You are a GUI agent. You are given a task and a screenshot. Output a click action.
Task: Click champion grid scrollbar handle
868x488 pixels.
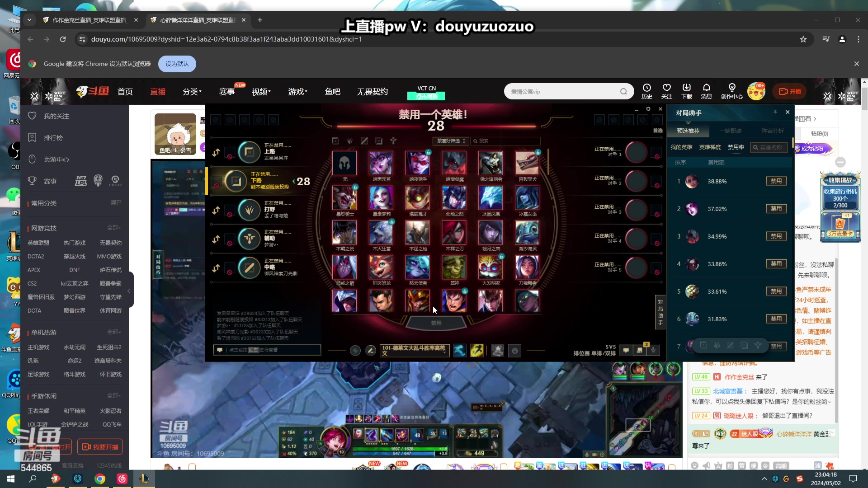point(548,161)
